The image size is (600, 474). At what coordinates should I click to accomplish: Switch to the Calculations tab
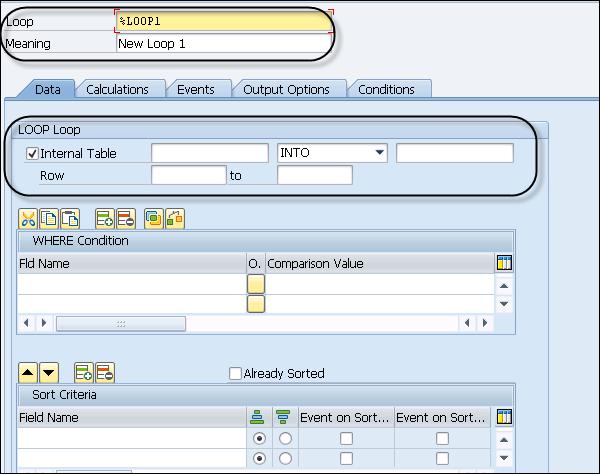click(x=117, y=89)
